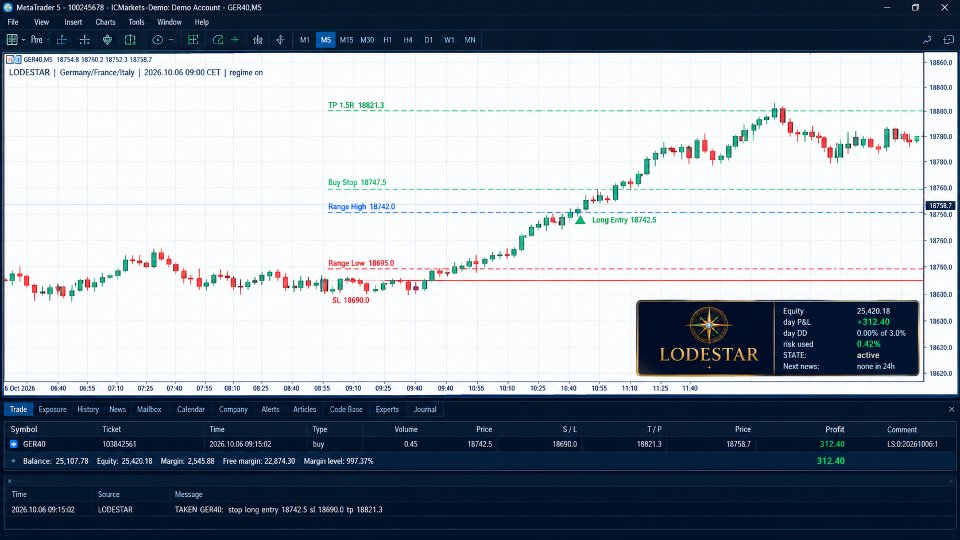Switch to the History tab
This screenshot has height=540, width=960.
click(88, 409)
